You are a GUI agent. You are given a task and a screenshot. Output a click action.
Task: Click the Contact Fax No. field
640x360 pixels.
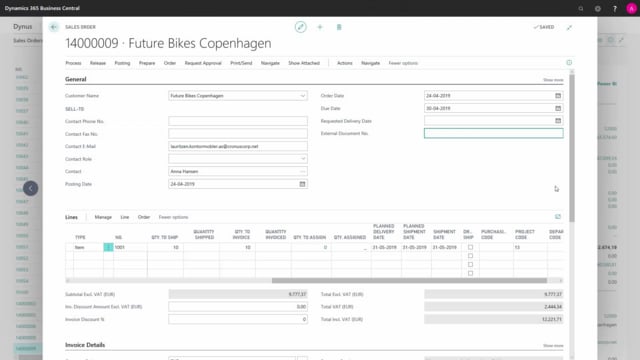coord(238,134)
